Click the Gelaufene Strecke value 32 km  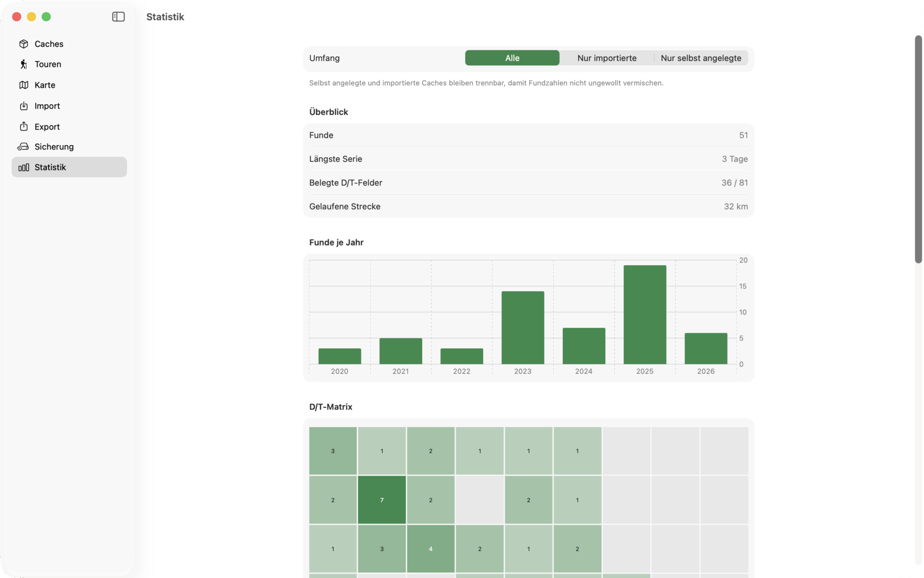point(736,206)
